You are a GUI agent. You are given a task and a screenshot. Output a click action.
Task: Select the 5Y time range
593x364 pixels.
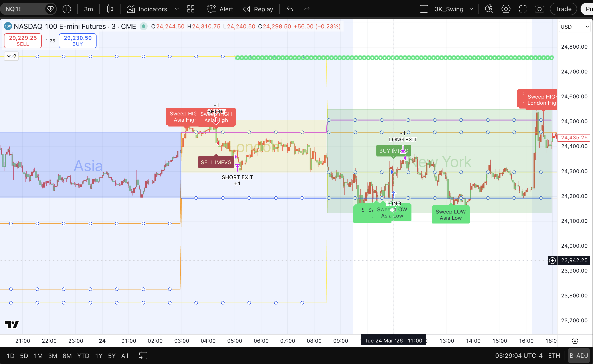click(112, 356)
